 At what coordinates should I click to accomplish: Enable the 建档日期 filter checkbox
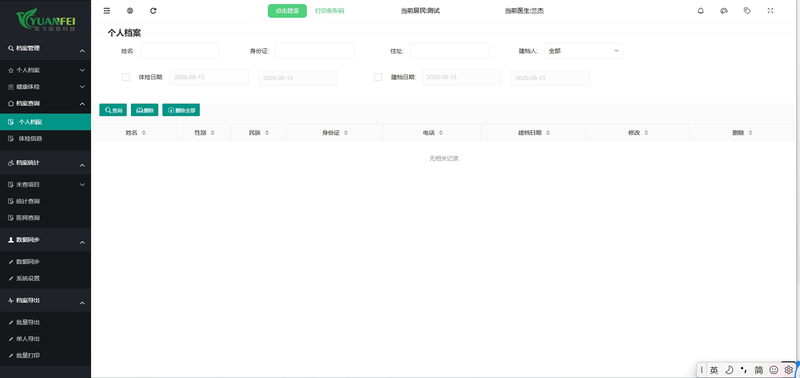(x=378, y=77)
